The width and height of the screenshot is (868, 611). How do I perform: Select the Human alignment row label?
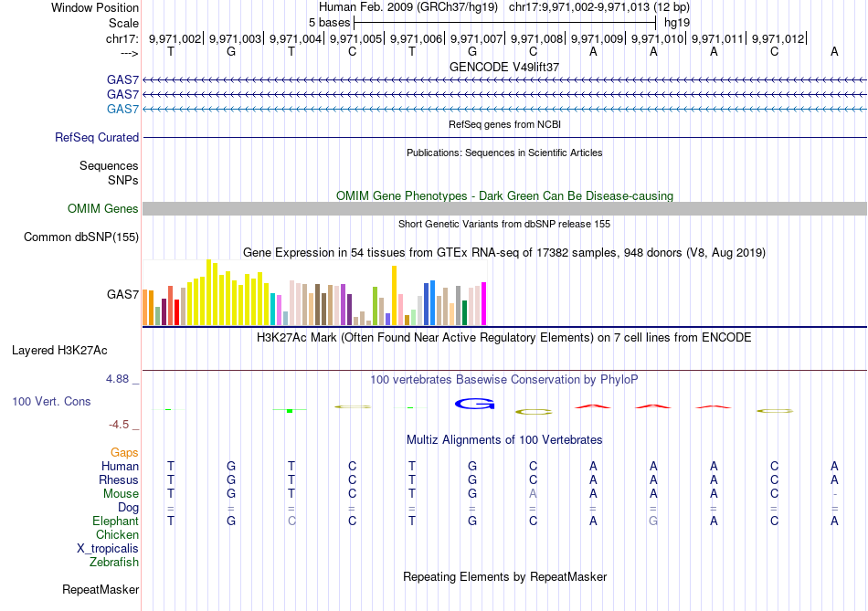point(120,466)
